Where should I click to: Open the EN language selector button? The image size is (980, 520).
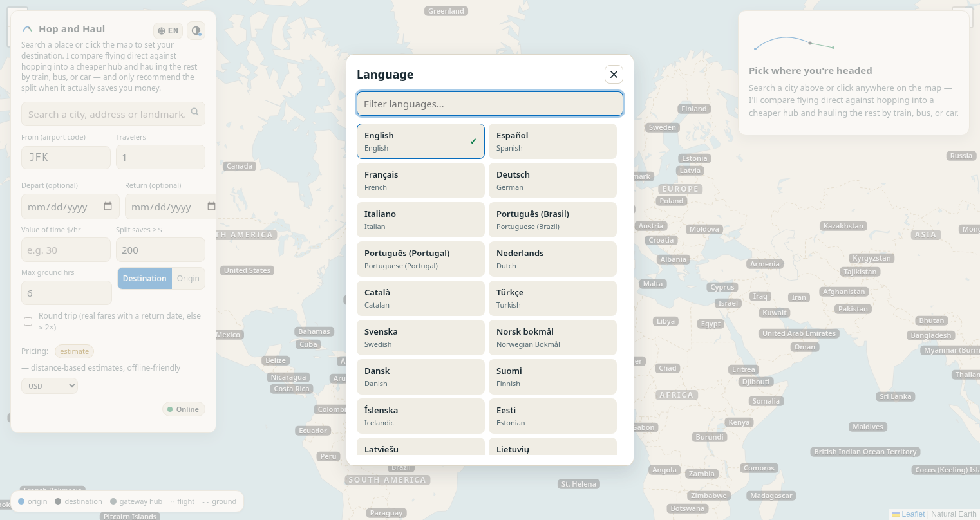tap(168, 31)
